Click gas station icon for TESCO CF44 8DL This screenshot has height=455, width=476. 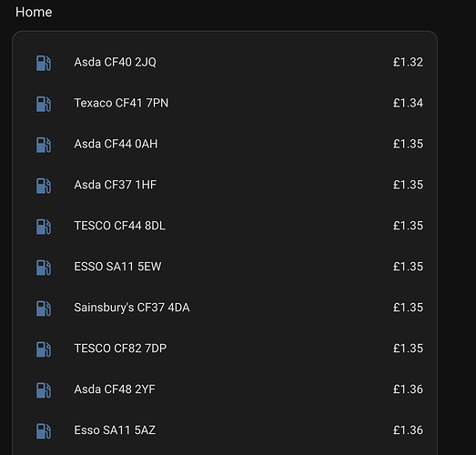point(44,227)
